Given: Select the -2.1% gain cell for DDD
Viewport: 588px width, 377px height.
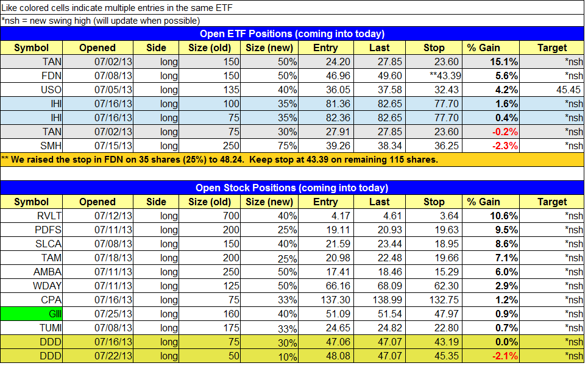Looking at the screenshot, I should tap(491, 356).
